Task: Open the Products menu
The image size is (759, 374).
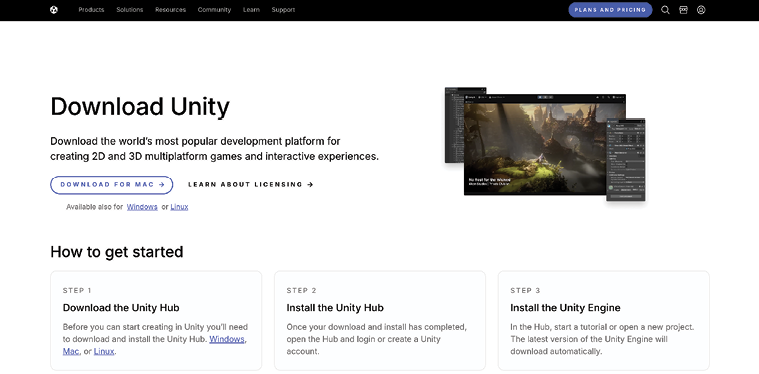Action: tap(91, 10)
